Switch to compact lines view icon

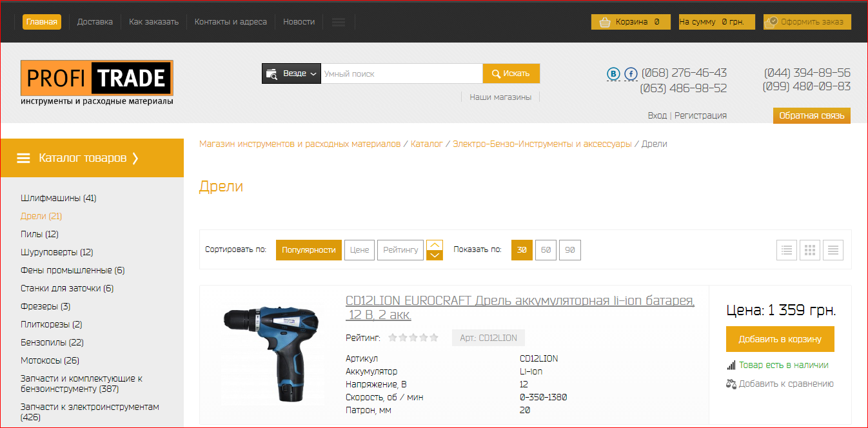(x=833, y=250)
